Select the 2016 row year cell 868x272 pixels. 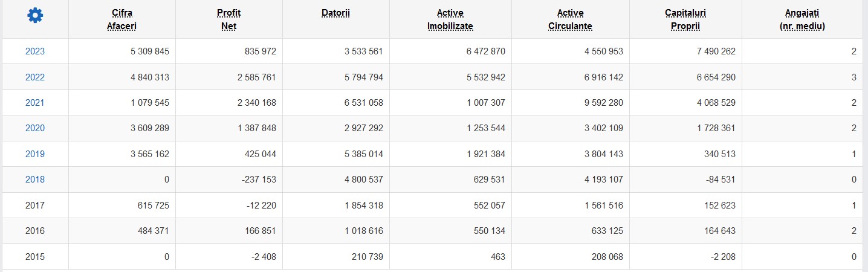click(x=35, y=231)
